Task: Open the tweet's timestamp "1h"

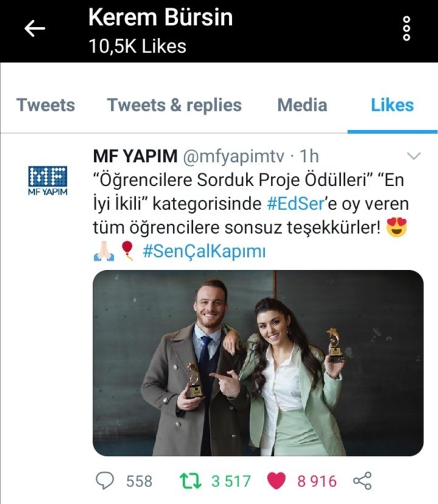Action: click(x=310, y=156)
